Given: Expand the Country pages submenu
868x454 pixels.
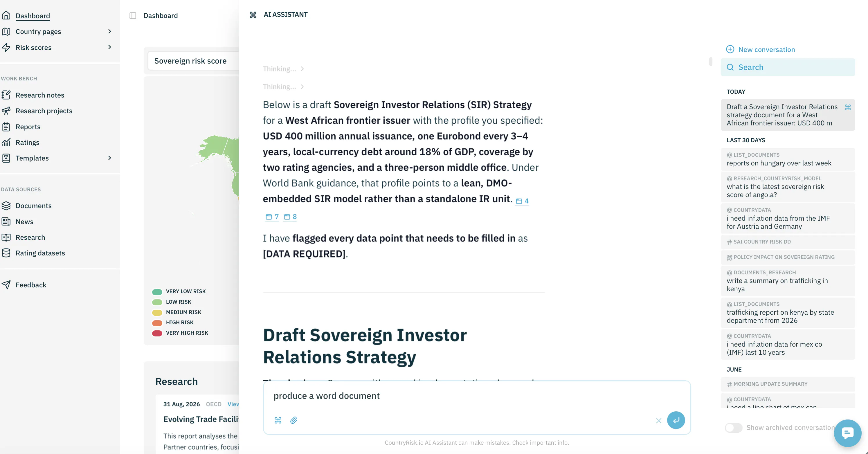Looking at the screenshot, I should [x=109, y=31].
